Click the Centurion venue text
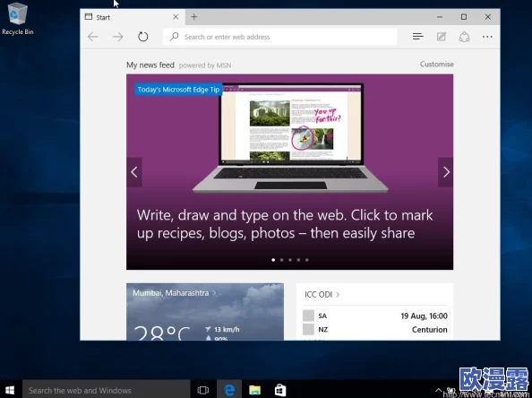Image resolution: width=532 pixels, height=398 pixels. pos(430,329)
